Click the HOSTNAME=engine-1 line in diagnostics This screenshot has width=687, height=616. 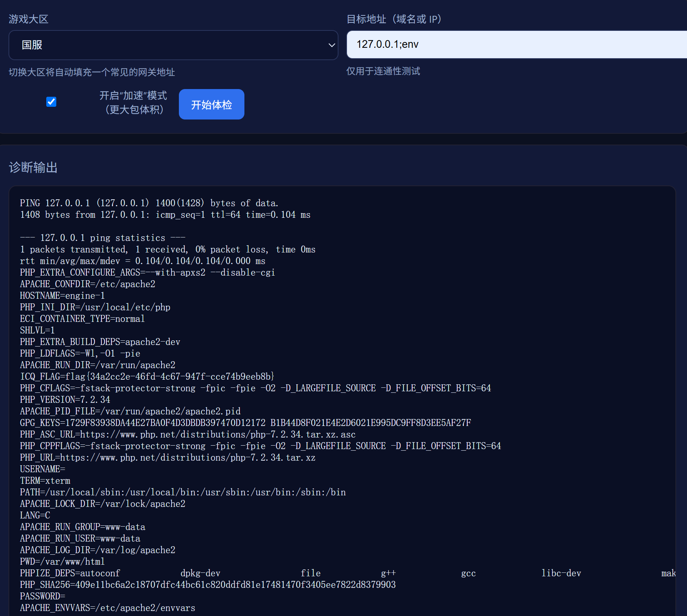(x=62, y=296)
